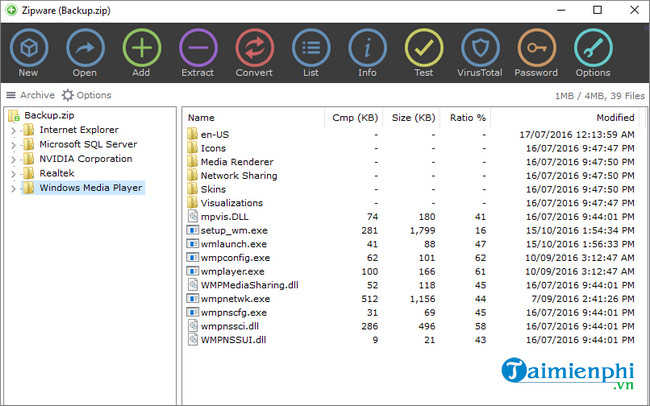Select Windows Media Player folder in tree
This screenshot has height=406, width=650.
click(83, 188)
